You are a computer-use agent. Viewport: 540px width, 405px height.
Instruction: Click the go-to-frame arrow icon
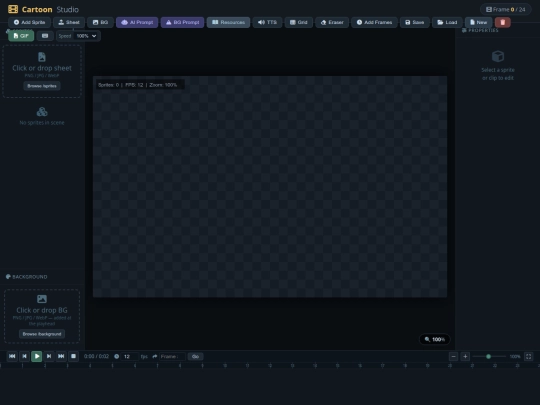(x=155, y=356)
